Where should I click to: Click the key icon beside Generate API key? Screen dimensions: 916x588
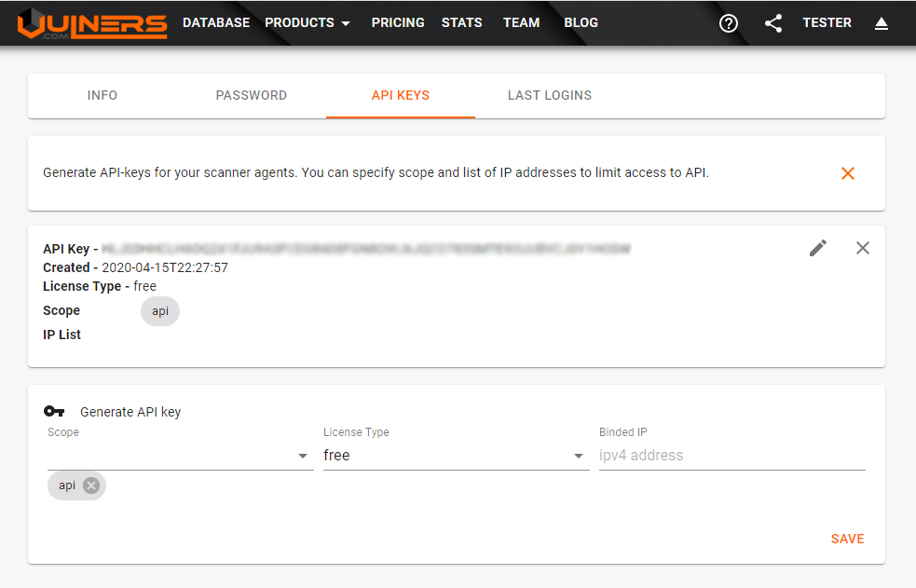click(x=54, y=412)
